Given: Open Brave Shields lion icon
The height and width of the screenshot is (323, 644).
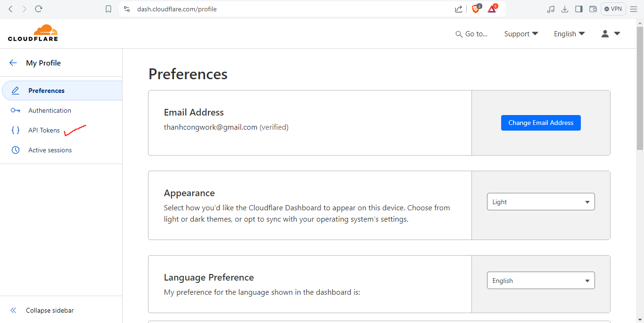Looking at the screenshot, I should tap(476, 8).
